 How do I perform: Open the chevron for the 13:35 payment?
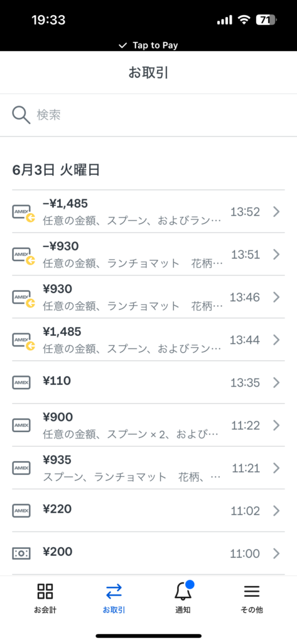point(276,382)
